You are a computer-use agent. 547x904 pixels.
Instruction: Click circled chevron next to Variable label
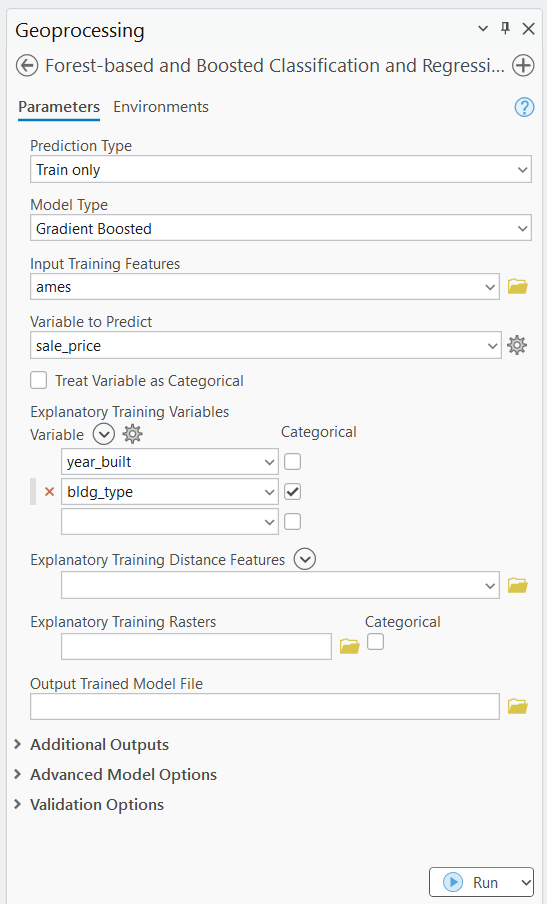(104, 434)
